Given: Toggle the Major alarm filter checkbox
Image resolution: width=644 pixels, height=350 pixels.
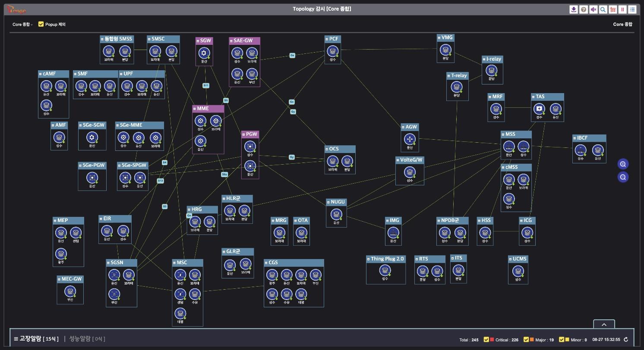Looking at the screenshot, I should 526,340.
